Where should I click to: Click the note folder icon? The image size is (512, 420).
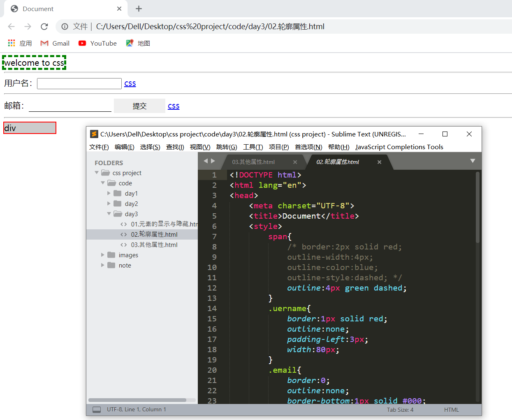click(x=111, y=265)
